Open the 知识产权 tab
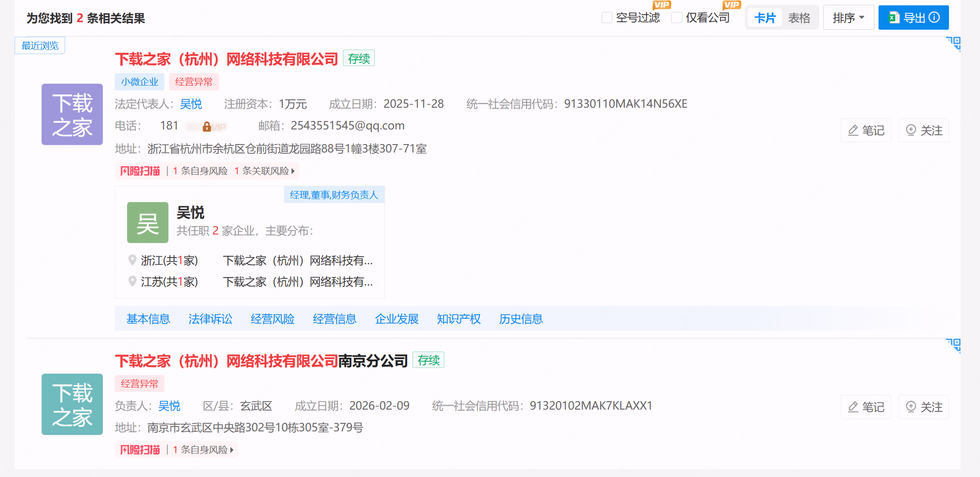Screen dimensions: 980x477 tap(459, 319)
